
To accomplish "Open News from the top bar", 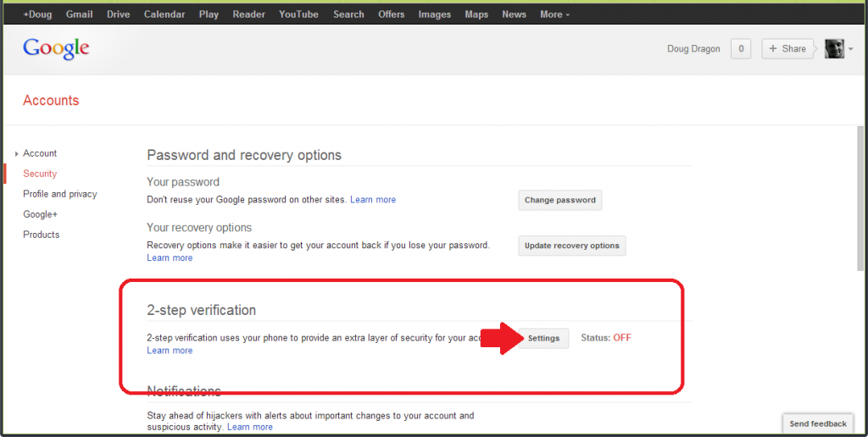I will (515, 14).
